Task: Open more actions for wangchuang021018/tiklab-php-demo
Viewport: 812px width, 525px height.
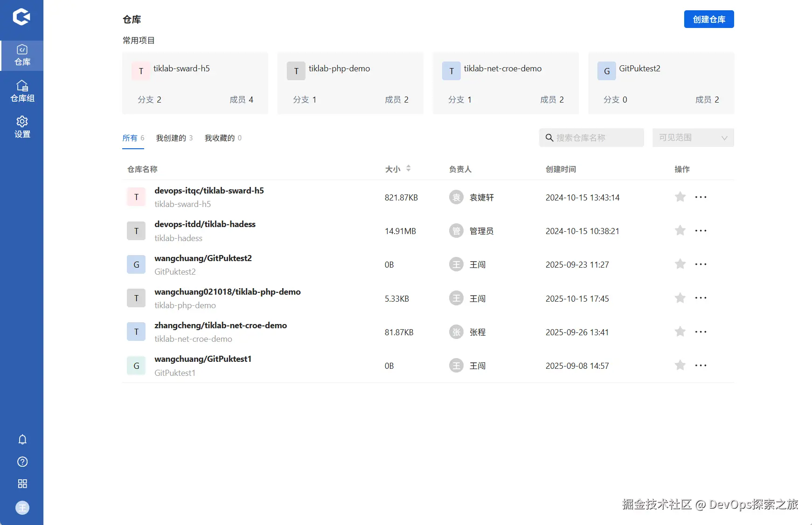Action: pyautogui.click(x=701, y=298)
